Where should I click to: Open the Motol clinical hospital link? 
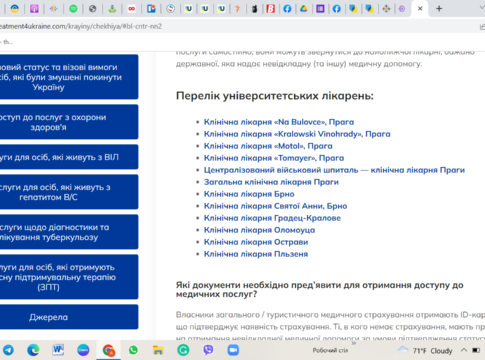pos(268,146)
